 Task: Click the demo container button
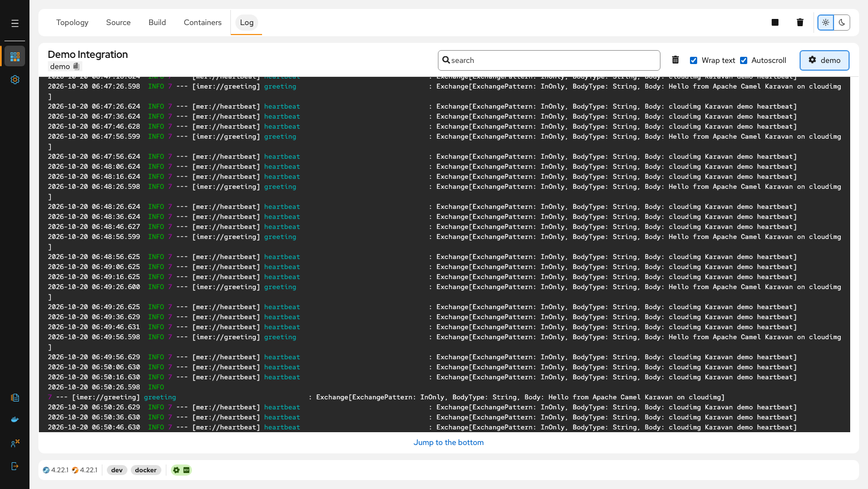pyautogui.click(x=825, y=60)
